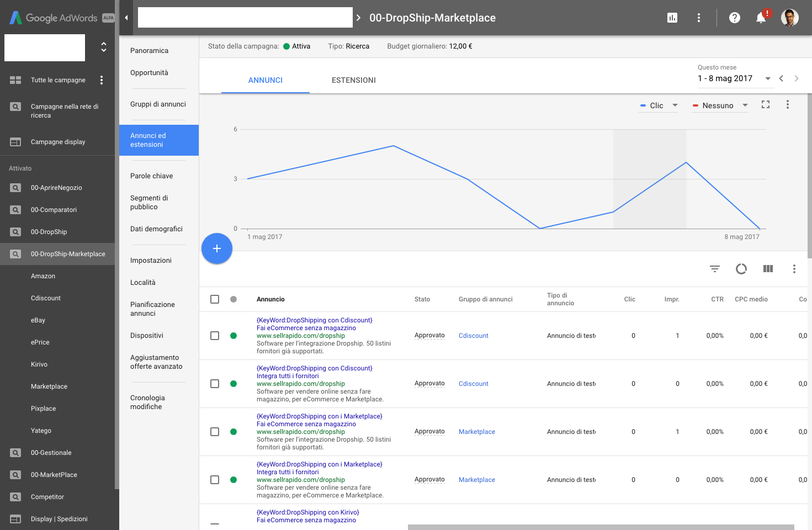This screenshot has height=530, width=812.
Task: Toggle status dot of first Cdiscount ad
Action: point(233,336)
